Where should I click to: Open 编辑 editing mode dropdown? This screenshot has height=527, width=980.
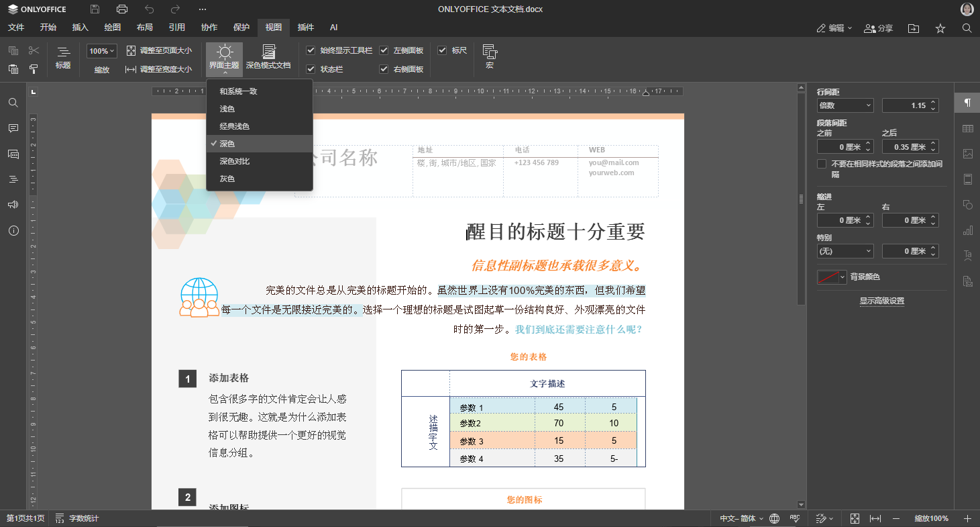(x=834, y=28)
